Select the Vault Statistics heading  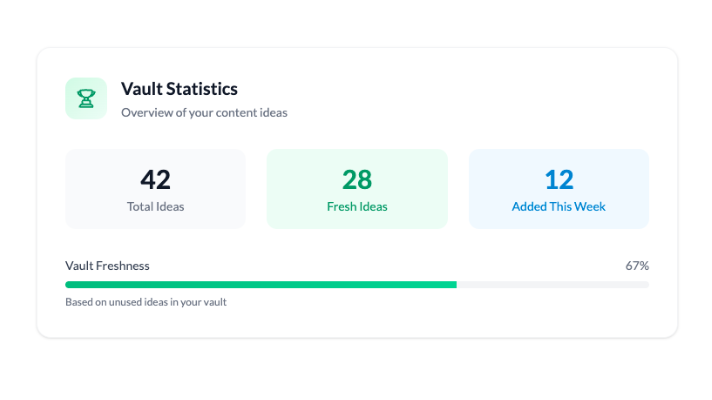click(x=179, y=89)
